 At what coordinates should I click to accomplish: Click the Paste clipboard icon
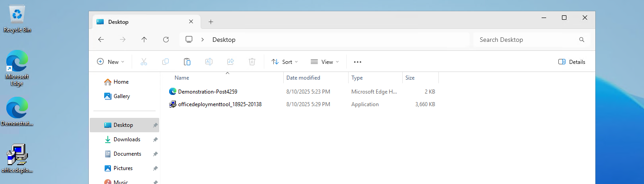tap(187, 62)
